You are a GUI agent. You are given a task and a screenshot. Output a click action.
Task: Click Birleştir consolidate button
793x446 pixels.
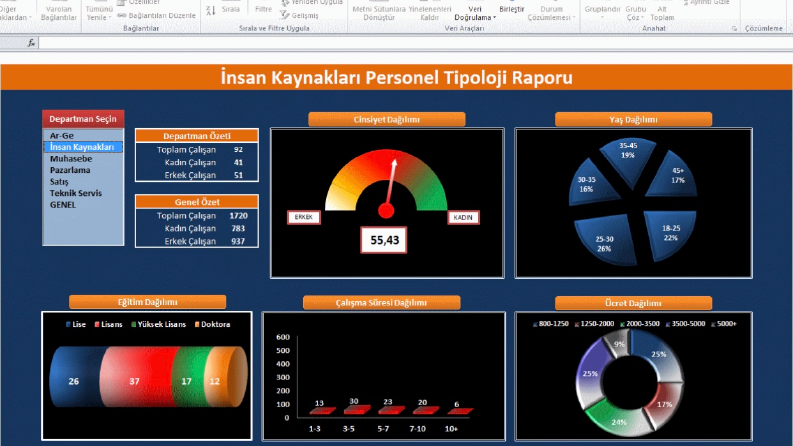511,9
